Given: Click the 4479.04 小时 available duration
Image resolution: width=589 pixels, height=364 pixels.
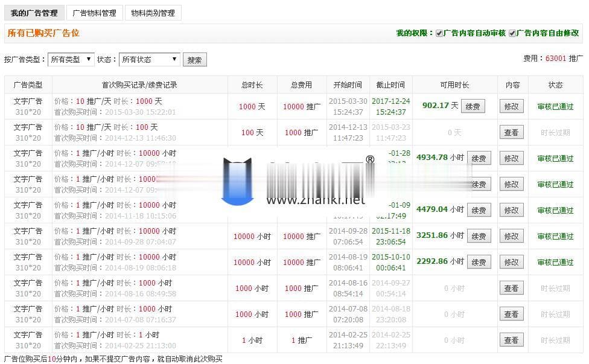Looking at the screenshot, I should click(x=441, y=209).
